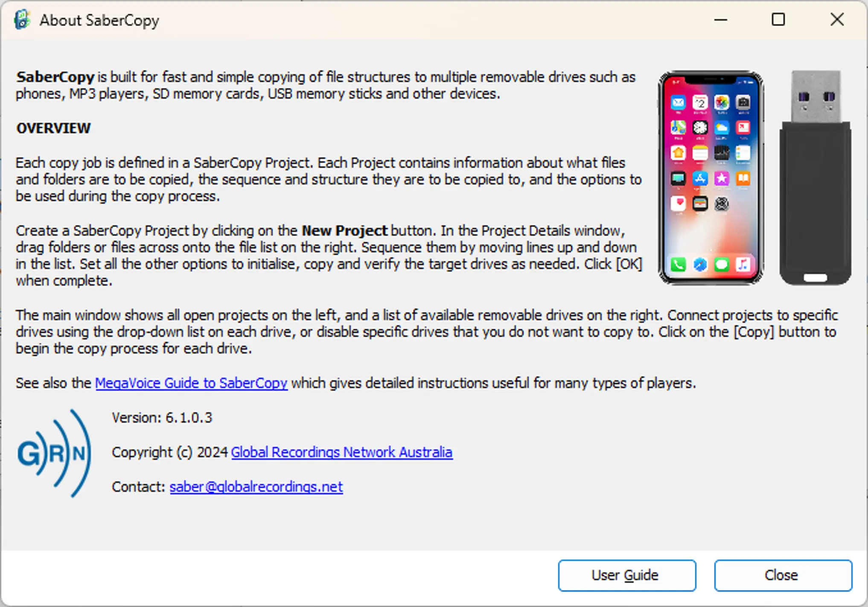Viewport: 868px width, 607px height.
Task: Maximize the About SaberCopy window
Action: tap(778, 20)
